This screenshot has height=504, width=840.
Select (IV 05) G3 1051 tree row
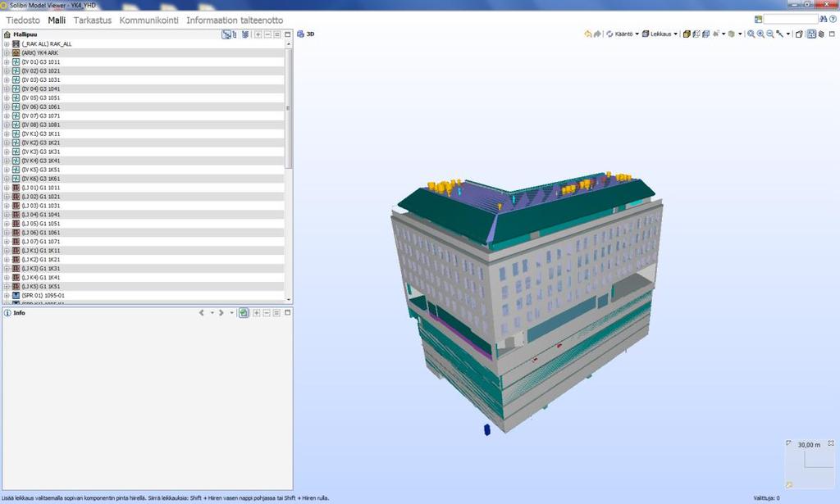144,98
